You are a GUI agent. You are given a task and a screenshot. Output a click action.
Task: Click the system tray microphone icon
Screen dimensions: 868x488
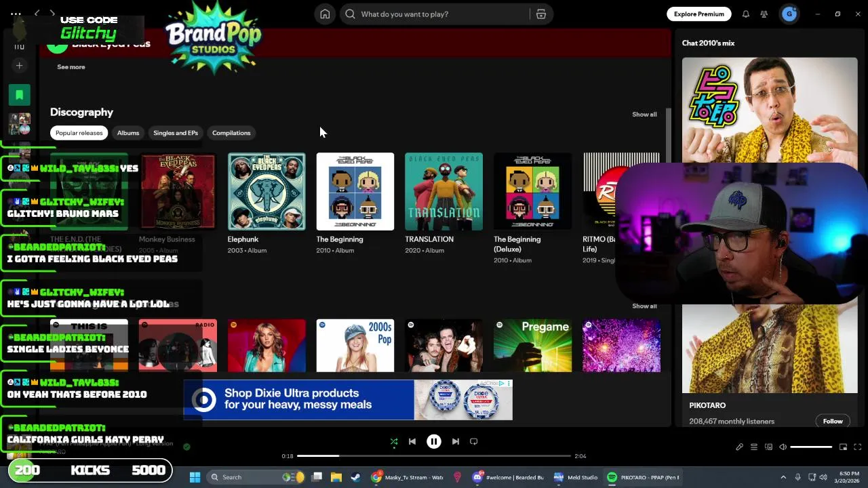[x=798, y=477]
